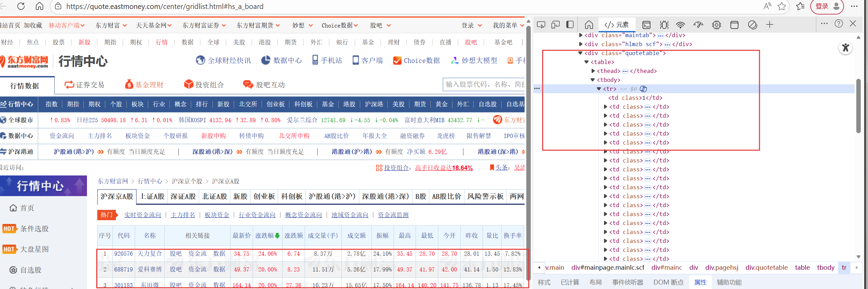Click in the stock search input field

[x=484, y=85]
